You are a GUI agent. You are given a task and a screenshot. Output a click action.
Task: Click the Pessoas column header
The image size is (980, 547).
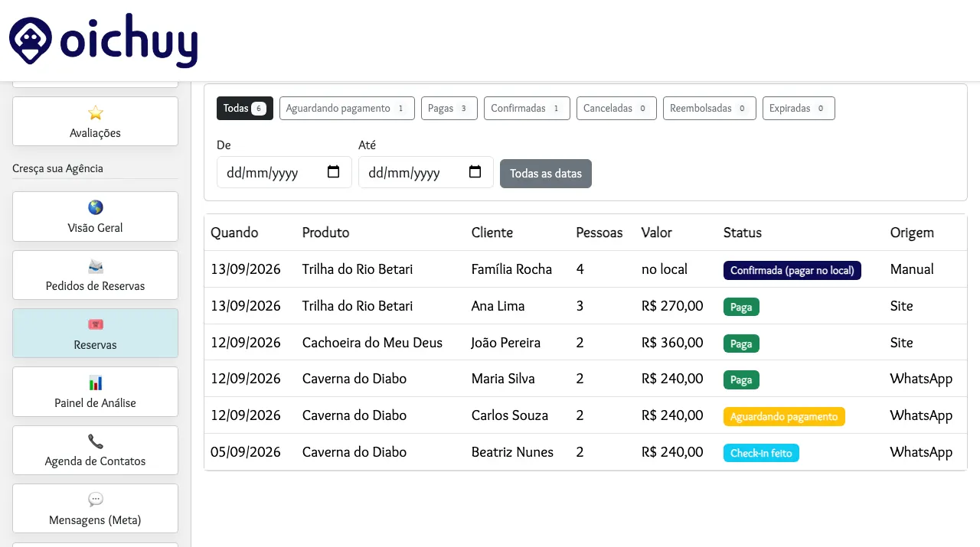599,233
